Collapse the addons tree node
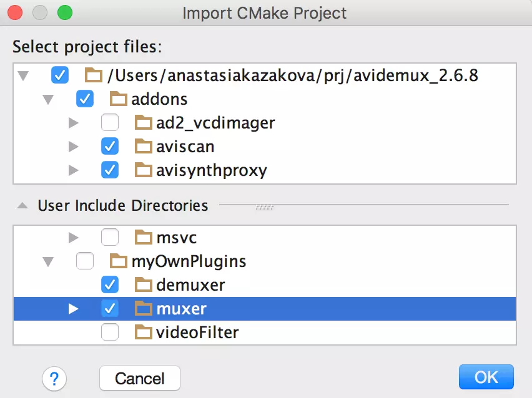532x398 pixels. point(48,100)
